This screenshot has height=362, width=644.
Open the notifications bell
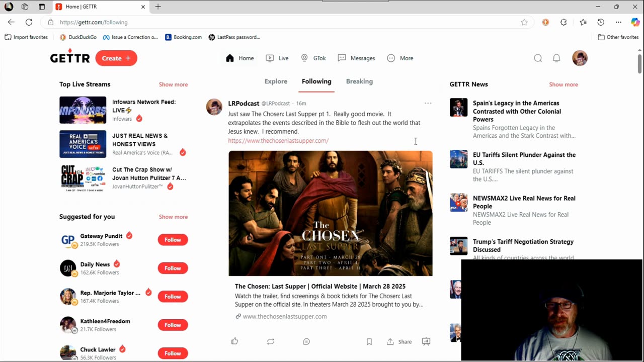click(556, 58)
